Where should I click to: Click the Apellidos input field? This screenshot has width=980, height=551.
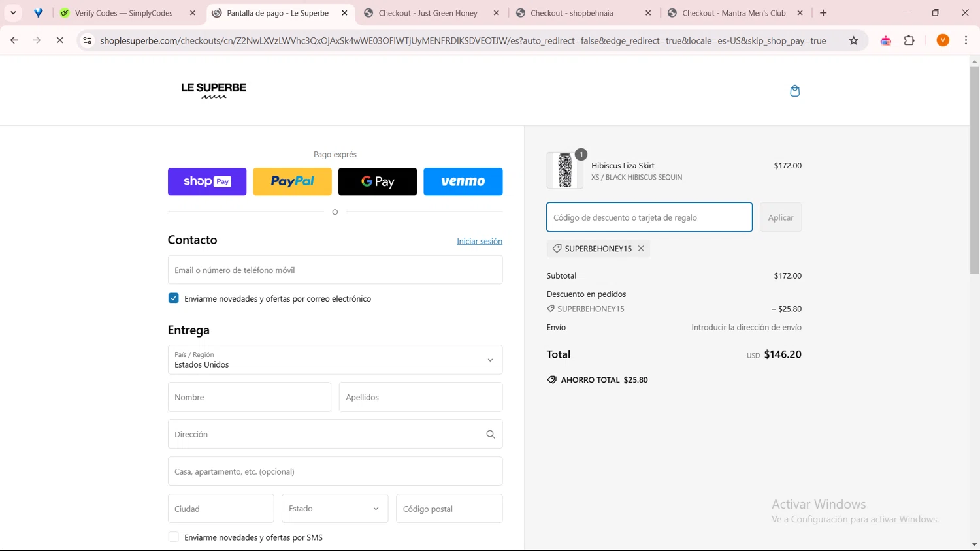421,397
